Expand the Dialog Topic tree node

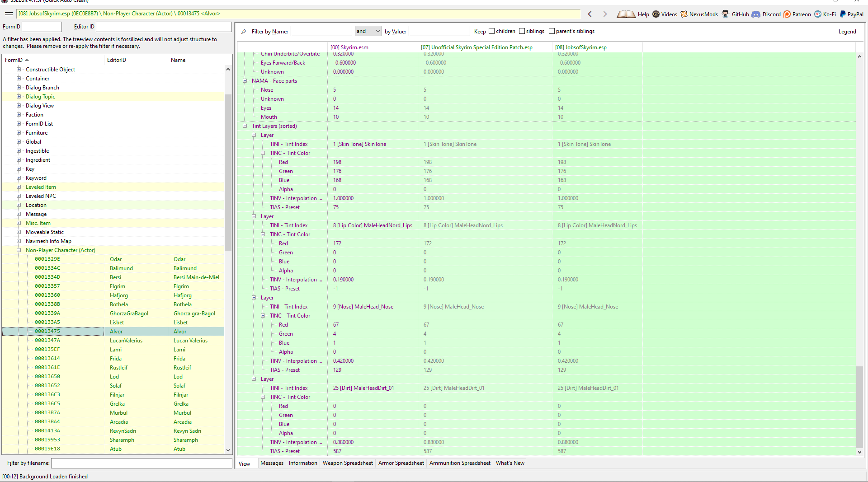pos(19,97)
